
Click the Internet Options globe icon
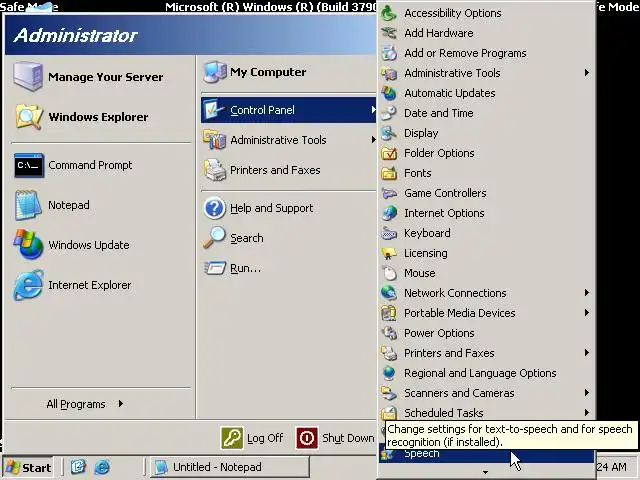[389, 213]
